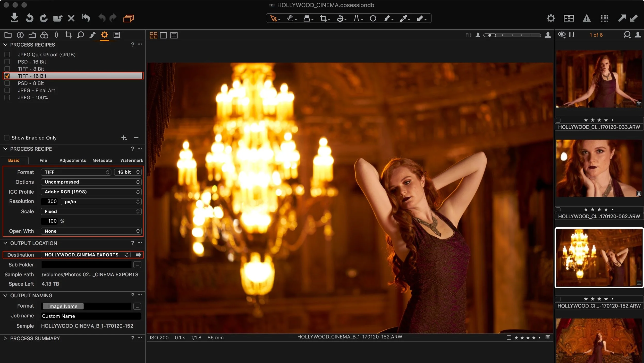Open the Library folder tool tab
This screenshot has width=644, height=363.
click(8, 35)
